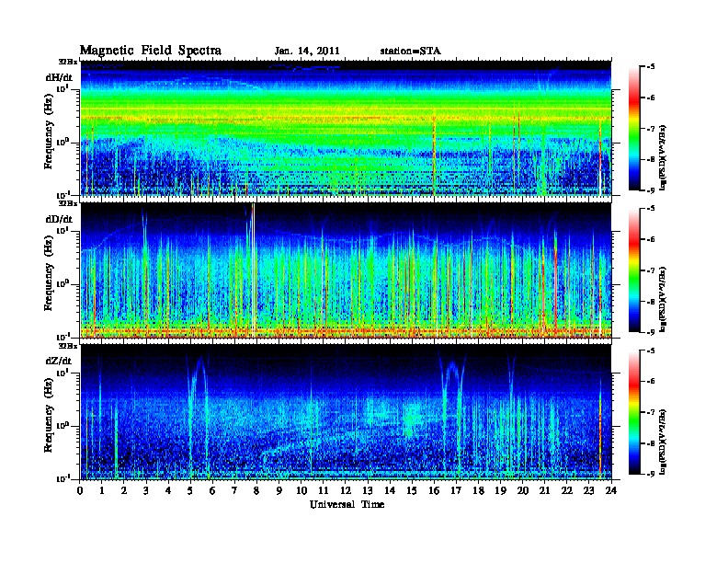728x563 pixels.
Task: Click the dD/dt panel color bar
Action: (x=634, y=270)
